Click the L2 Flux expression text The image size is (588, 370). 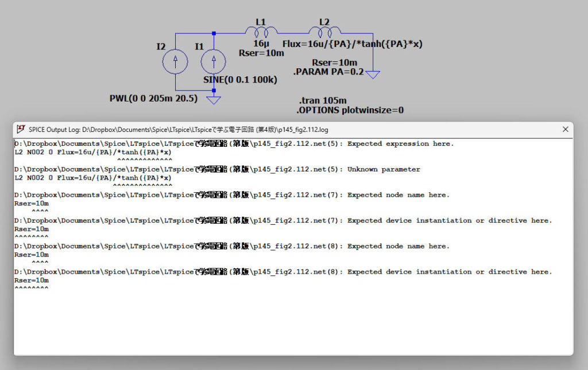pyautogui.click(x=352, y=44)
